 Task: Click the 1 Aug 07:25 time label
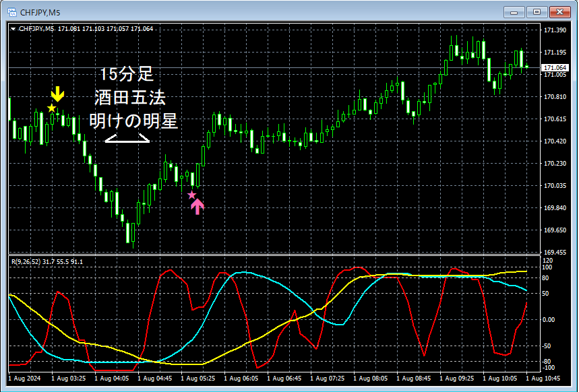(x=327, y=379)
